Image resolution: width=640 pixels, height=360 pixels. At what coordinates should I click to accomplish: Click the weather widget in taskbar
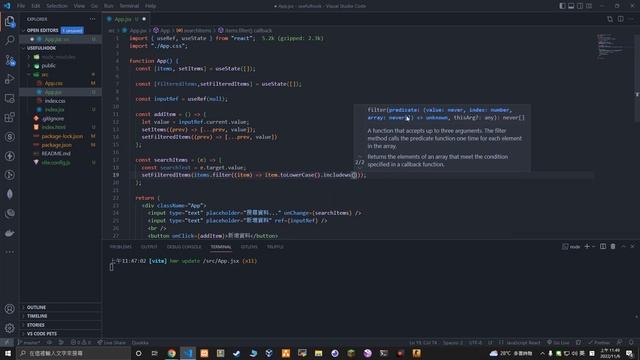[511, 353]
